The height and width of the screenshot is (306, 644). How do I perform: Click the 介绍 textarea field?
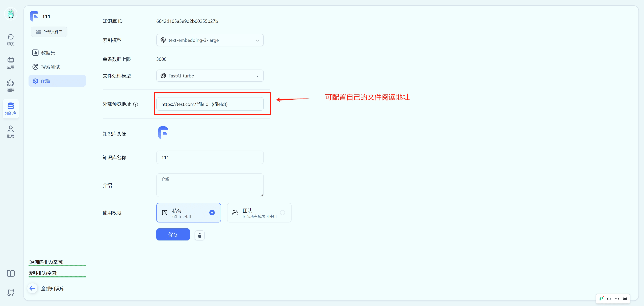(210, 185)
